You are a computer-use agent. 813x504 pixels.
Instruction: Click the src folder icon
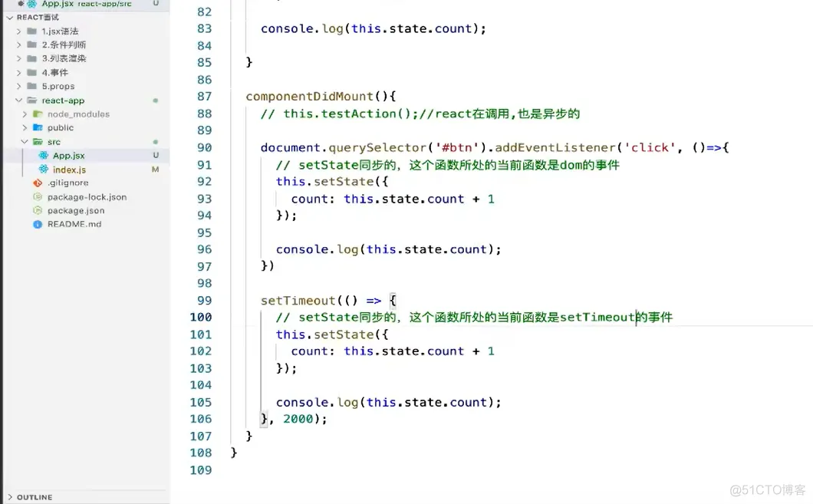click(38, 142)
